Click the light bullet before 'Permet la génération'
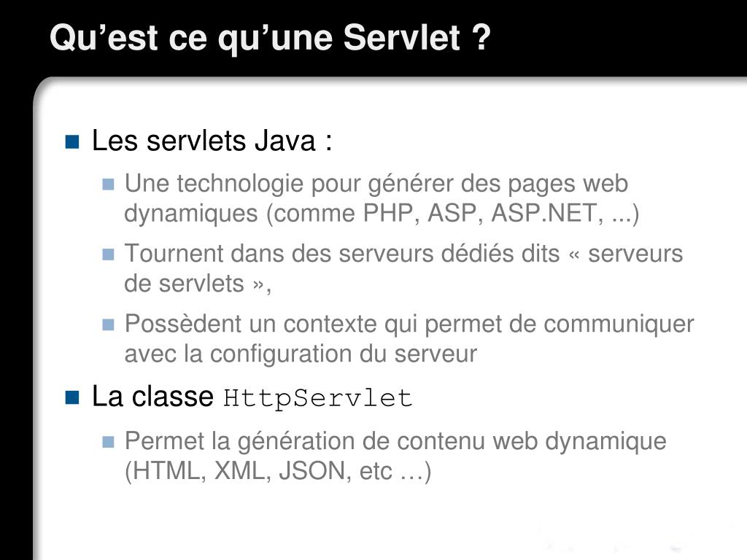The width and height of the screenshot is (747, 560). pos(108,442)
